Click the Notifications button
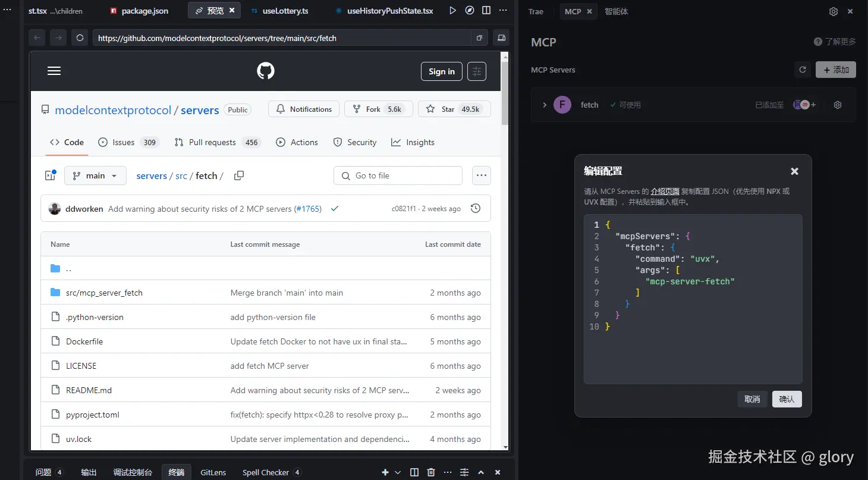Viewport: 868px width, 480px height. pyautogui.click(x=304, y=109)
